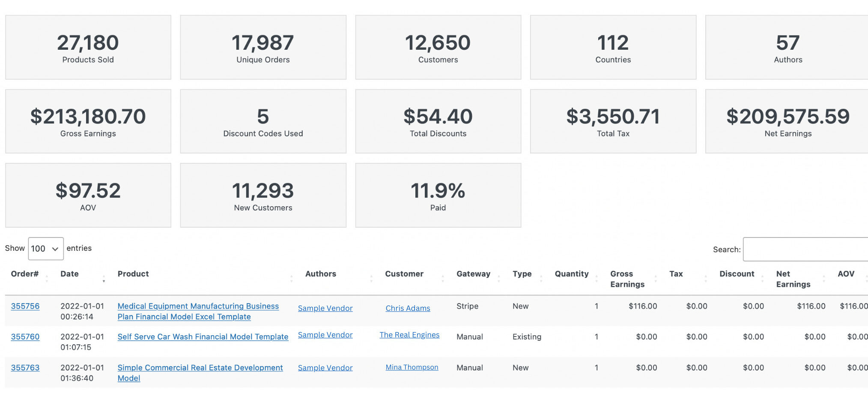
Task: Open customer Mina Thompson link
Action: coord(412,367)
